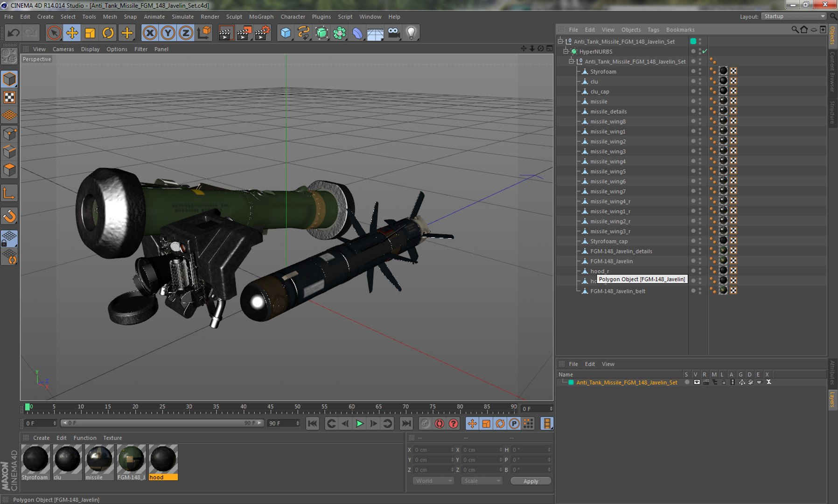The height and width of the screenshot is (504, 838).
Task: Activate the Scale tool
Action: [90, 33]
